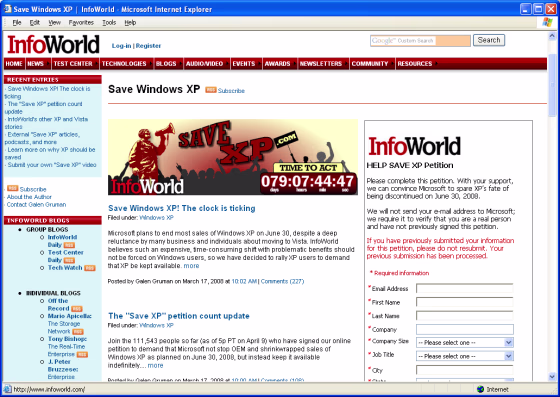Open About the Author link

tap(29, 197)
